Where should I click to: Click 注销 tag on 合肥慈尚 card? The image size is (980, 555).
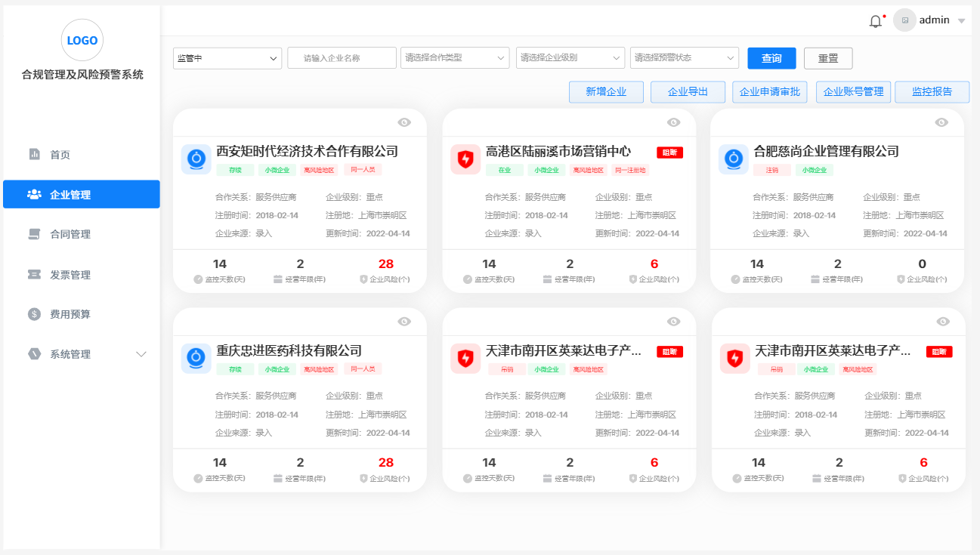pos(772,171)
